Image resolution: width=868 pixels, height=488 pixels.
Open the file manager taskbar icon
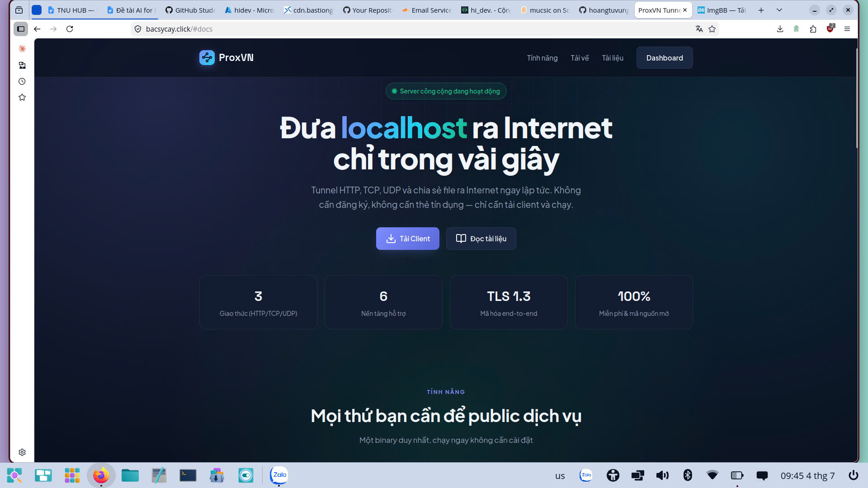coord(130,475)
